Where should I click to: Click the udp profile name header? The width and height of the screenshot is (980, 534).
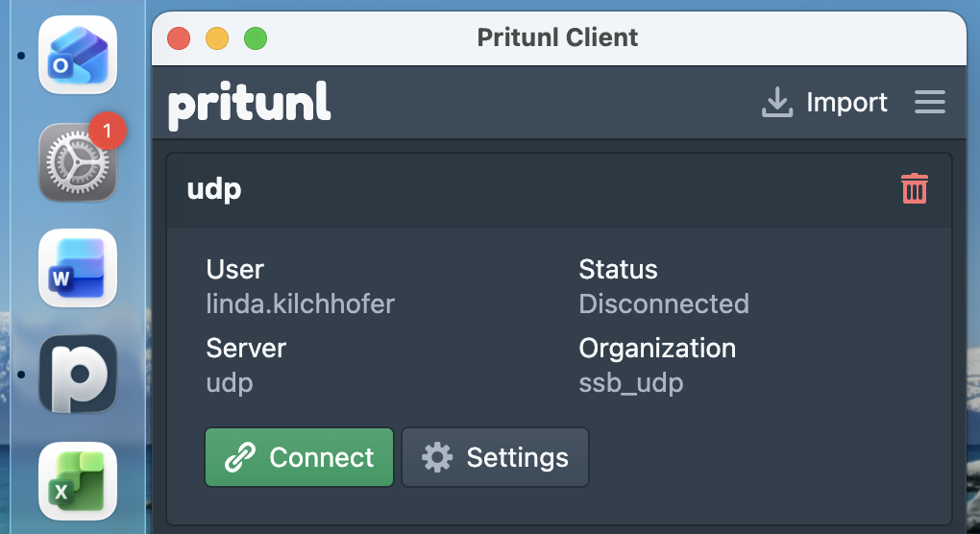coord(214,189)
